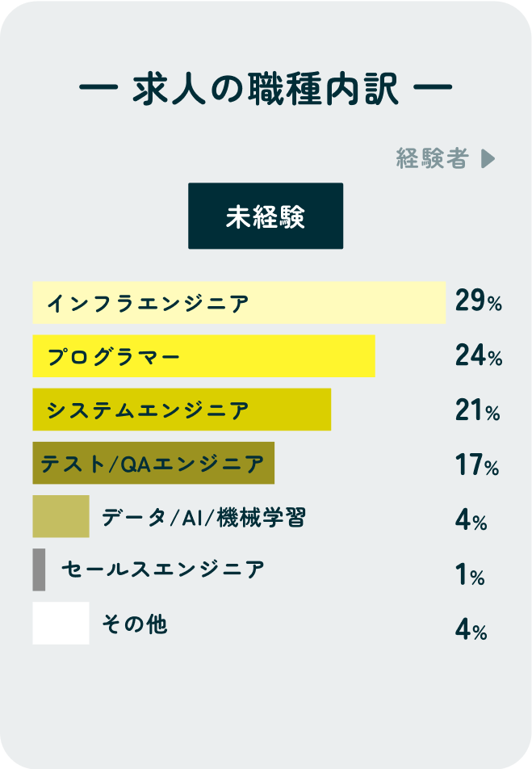This screenshot has width=532, height=769.
Task: Click the データ/AI/機械学習 color swatch
Action: [61, 516]
